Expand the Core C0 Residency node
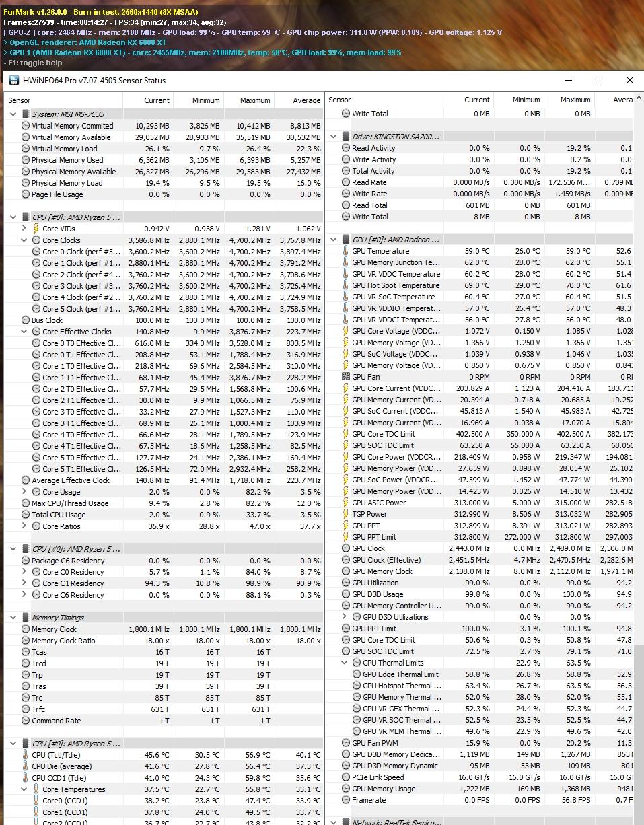Viewport: 644px width, 825px height. coord(24,572)
